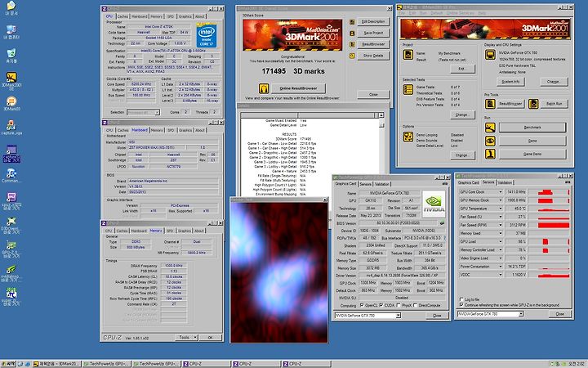Open the CPU-Z Tools dropdown
The width and height of the screenshot is (588, 368).
click(186, 338)
